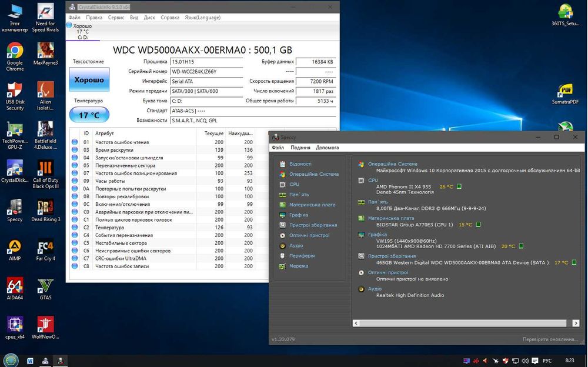Image resolution: width=588 pixels, height=367 pixels.
Task: Open volume control in system tray
Action: [x=524, y=361]
